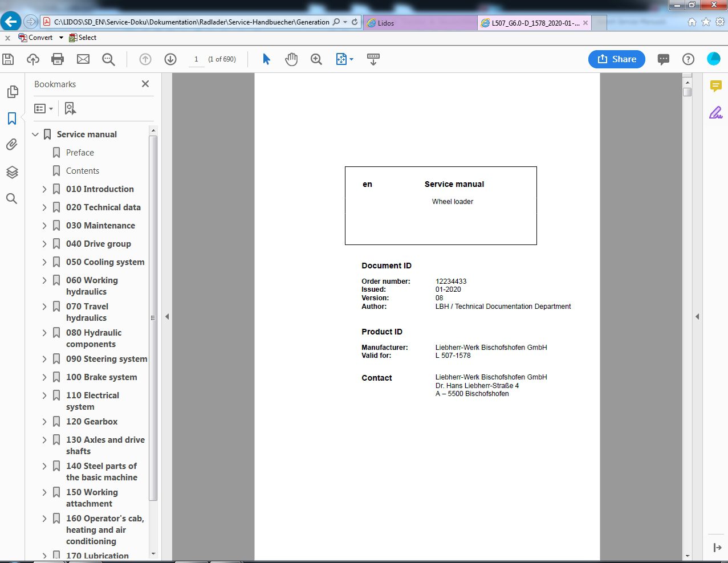This screenshot has height=563, width=728.
Task: Expand the 100 Brake system bookmark
Action: [44, 377]
